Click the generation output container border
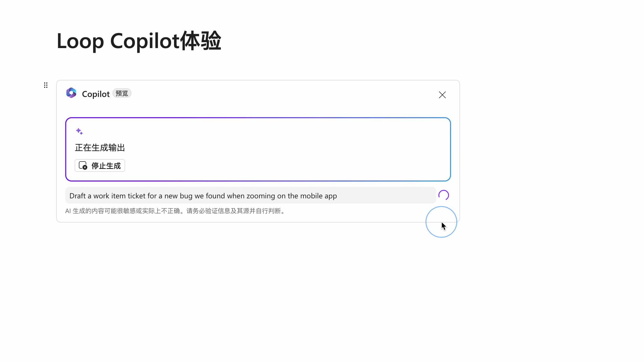The height and width of the screenshot is (362, 644). pyautogui.click(x=258, y=118)
